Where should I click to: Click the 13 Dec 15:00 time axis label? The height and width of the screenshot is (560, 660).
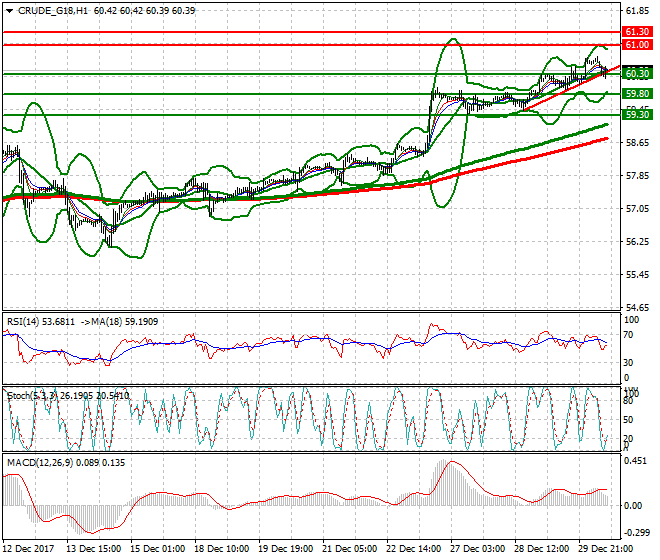coord(93,549)
